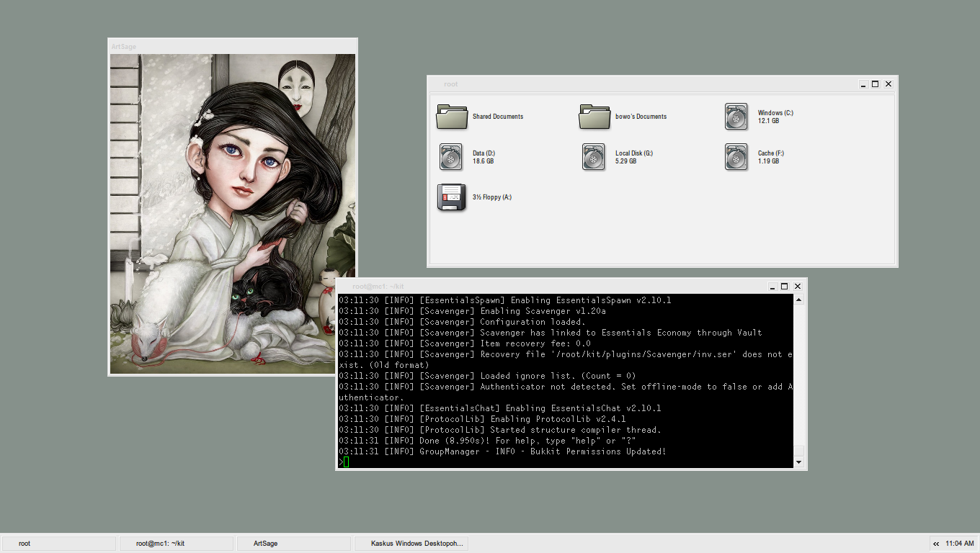Click "Loaded ignore list. (Count = 0)" line
This screenshot has width=980, height=553.
click(x=487, y=376)
